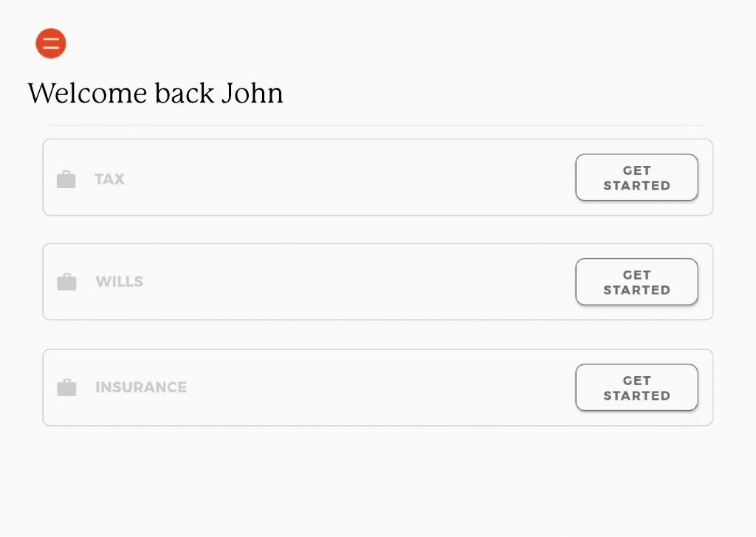
Task: Open the orange hamburger menu
Action: (51, 44)
